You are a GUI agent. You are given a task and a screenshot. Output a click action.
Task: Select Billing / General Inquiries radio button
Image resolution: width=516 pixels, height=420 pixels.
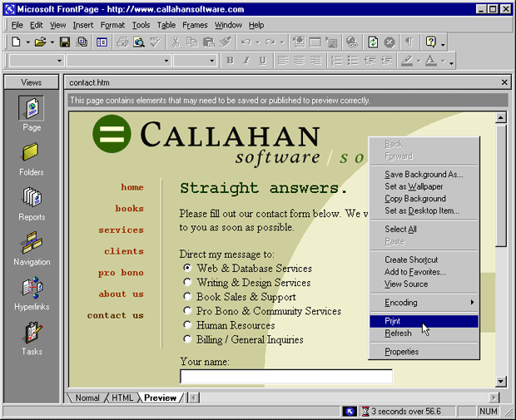188,339
